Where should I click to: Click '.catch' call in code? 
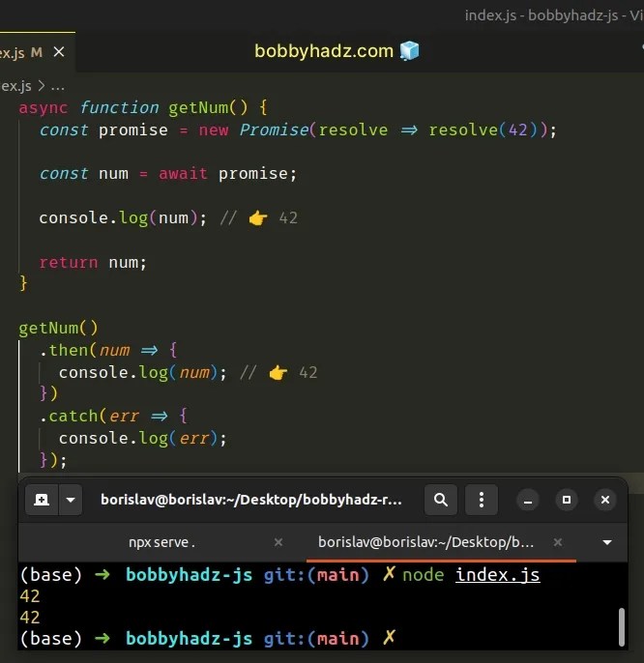pos(69,416)
